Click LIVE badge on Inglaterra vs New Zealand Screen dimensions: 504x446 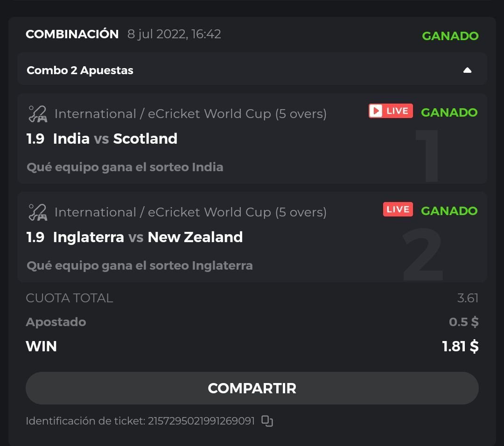click(398, 209)
